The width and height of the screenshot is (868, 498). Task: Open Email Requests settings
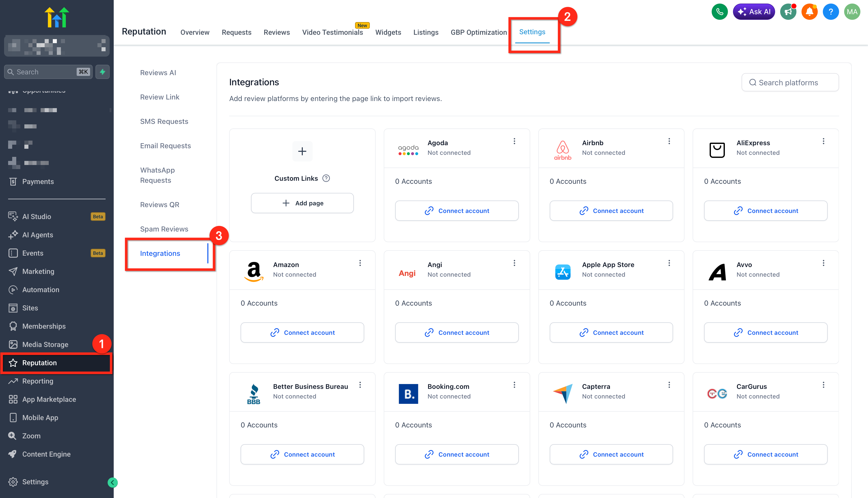pos(165,146)
